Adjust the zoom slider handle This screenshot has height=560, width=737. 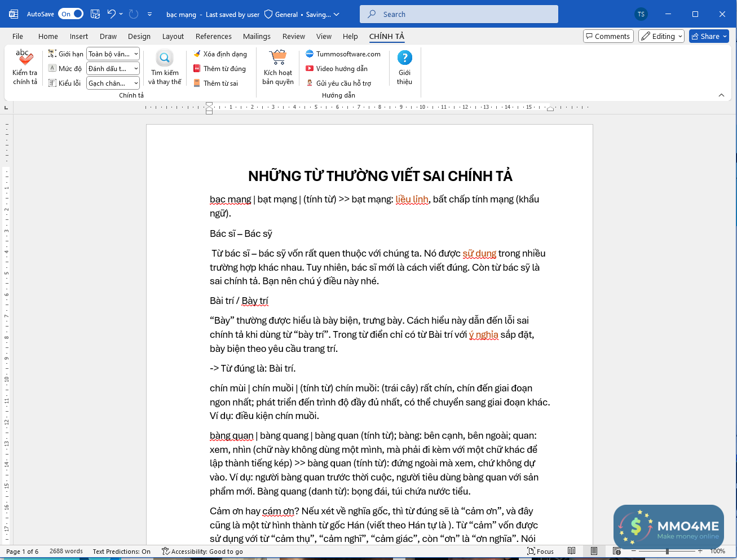(667, 551)
